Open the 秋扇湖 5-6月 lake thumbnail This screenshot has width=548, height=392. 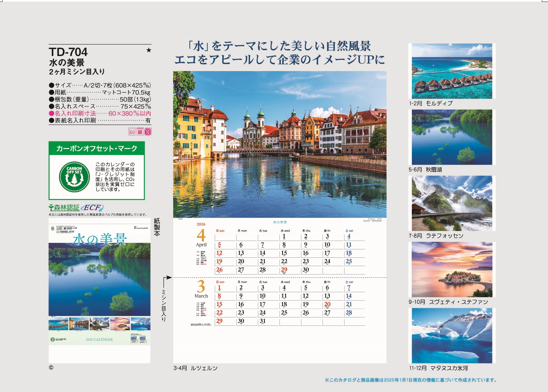[452, 137]
